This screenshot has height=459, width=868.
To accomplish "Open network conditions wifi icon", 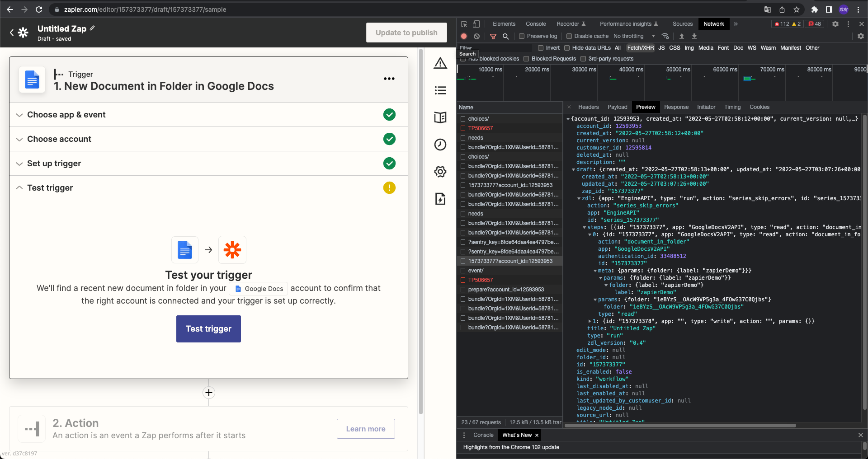I will click(665, 36).
